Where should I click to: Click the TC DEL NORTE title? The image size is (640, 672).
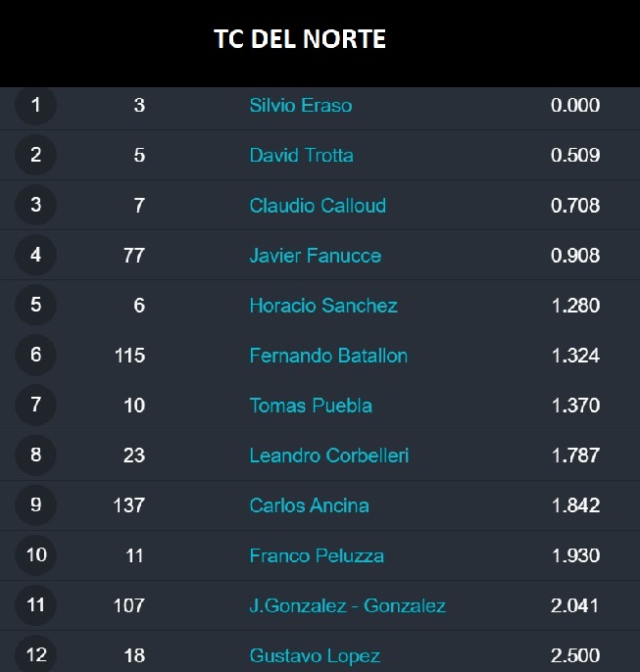tap(300, 39)
